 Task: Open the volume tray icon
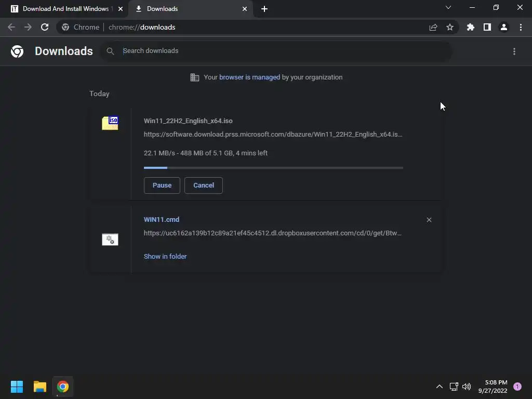click(467, 387)
